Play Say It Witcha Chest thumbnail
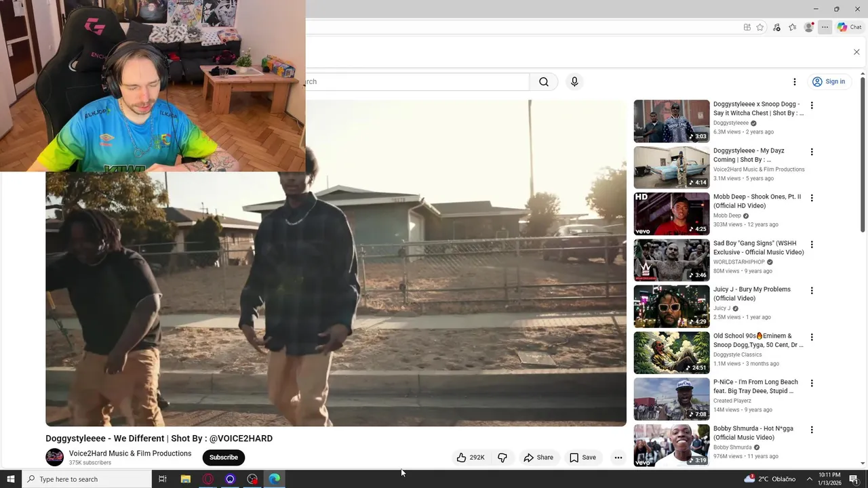The width and height of the screenshot is (868, 488). 671,121
